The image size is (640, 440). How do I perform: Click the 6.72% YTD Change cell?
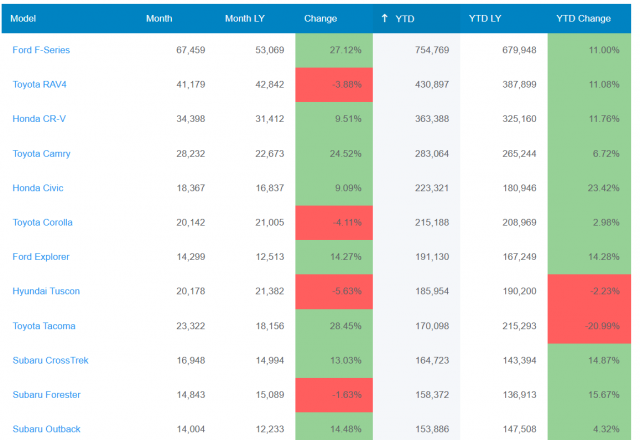click(589, 153)
